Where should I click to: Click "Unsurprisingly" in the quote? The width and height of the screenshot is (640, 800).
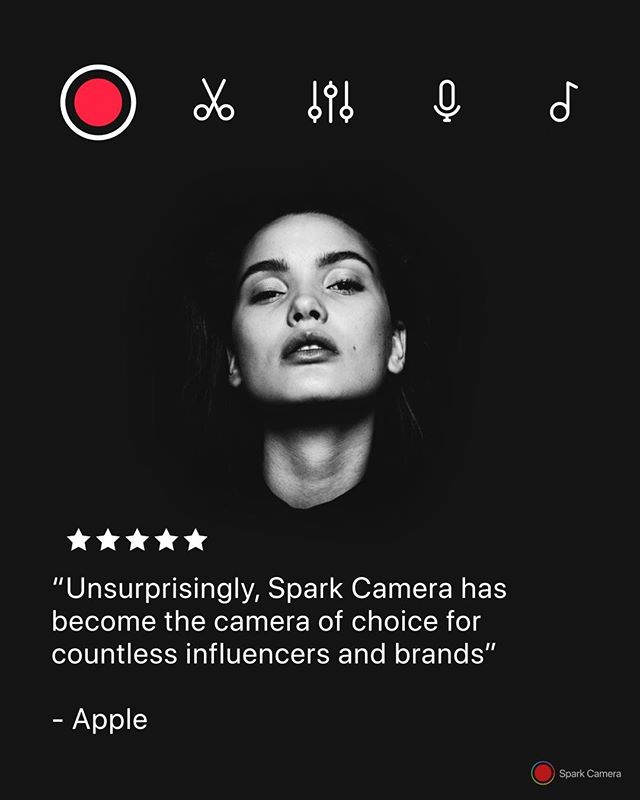tap(160, 590)
